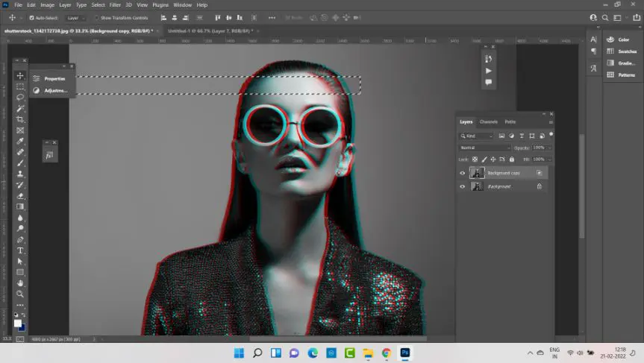644x363 pixels.
Task: Enable Show Transform Controls checkbox
Action: pos(97,17)
